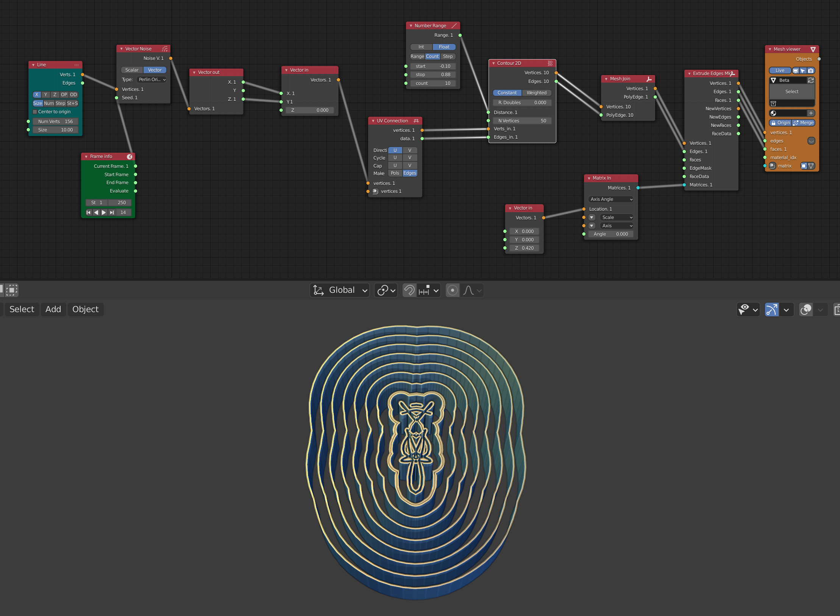Click the Select button in Mesh viewer
This screenshot has width=840, height=616.
coord(792,91)
